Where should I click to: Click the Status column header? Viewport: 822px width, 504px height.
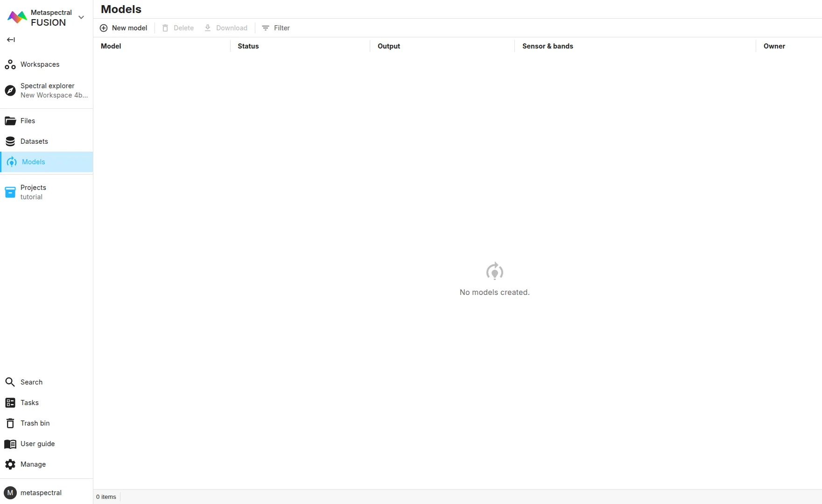248,46
